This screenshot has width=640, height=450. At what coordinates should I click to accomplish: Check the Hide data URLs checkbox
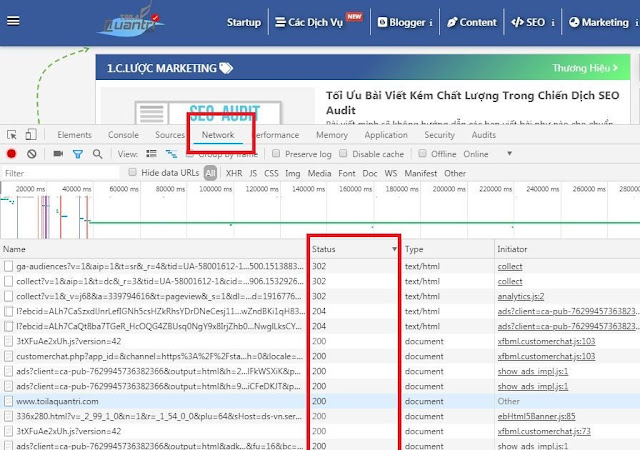pyautogui.click(x=132, y=172)
